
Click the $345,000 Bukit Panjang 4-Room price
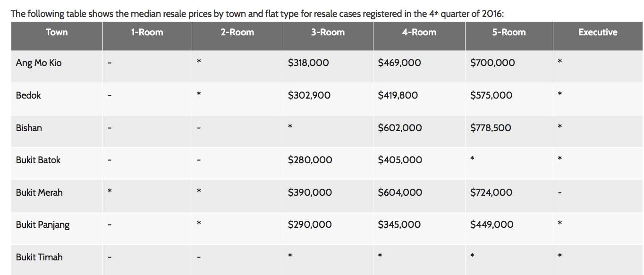[399, 225]
